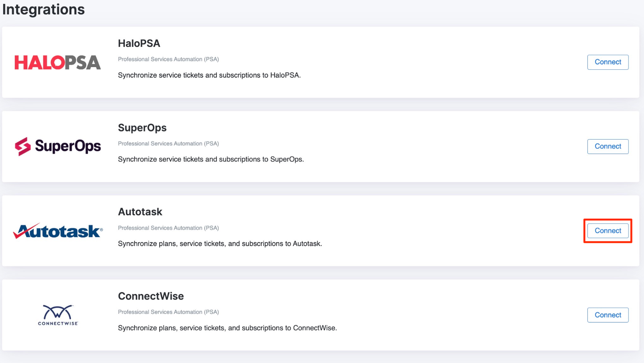Click the SuperOps logo
Image resolution: width=644 pixels, height=363 pixels.
pyautogui.click(x=58, y=146)
